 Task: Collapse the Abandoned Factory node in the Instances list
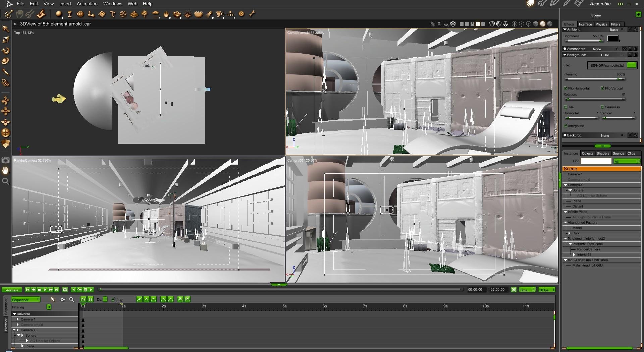566,223
